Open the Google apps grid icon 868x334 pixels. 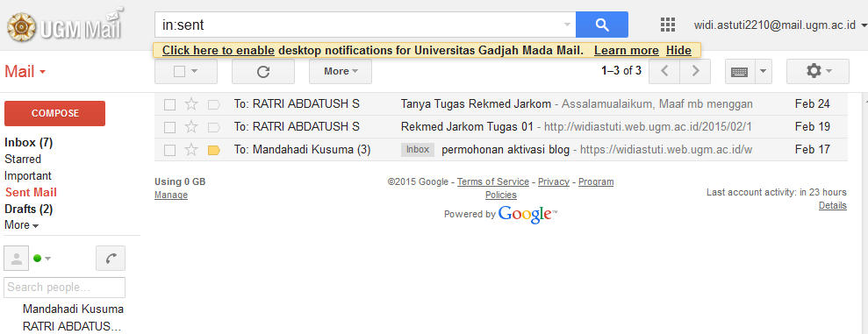click(x=668, y=25)
